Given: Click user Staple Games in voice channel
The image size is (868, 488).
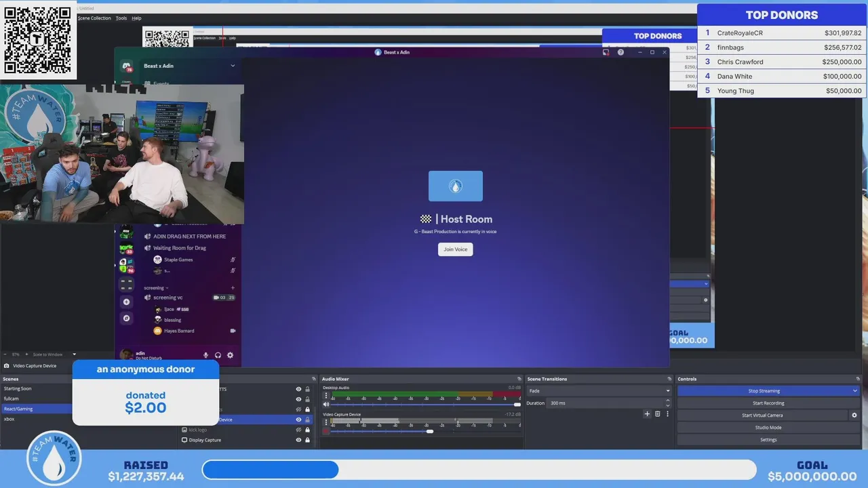Looking at the screenshot, I should [x=178, y=260].
